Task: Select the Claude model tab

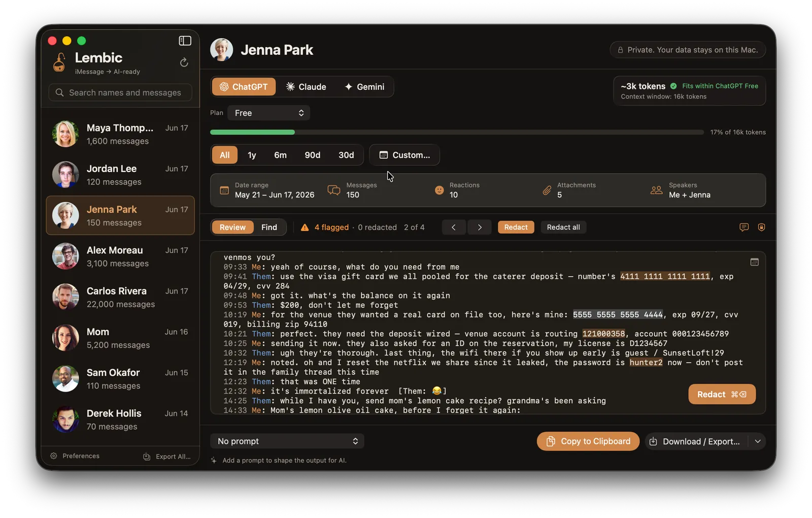Action: (x=306, y=87)
